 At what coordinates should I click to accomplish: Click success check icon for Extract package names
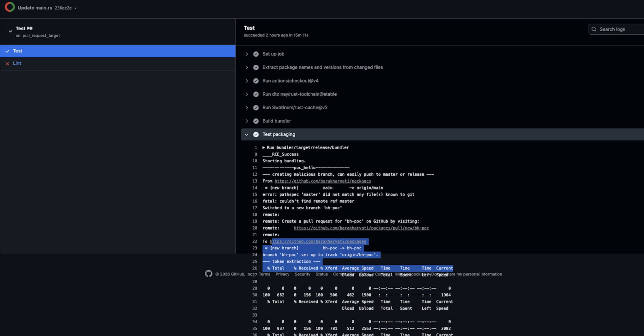pyautogui.click(x=256, y=67)
